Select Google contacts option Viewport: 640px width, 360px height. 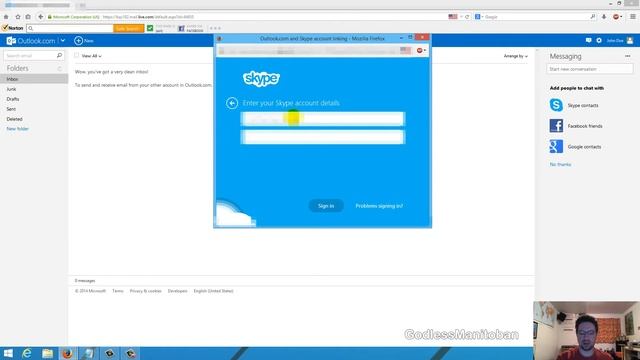[575, 147]
